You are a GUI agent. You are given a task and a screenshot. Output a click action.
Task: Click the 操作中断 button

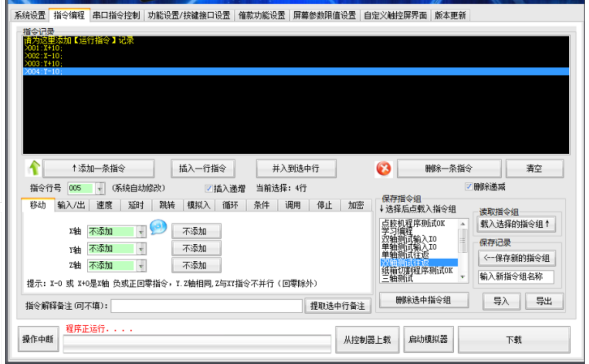38,340
